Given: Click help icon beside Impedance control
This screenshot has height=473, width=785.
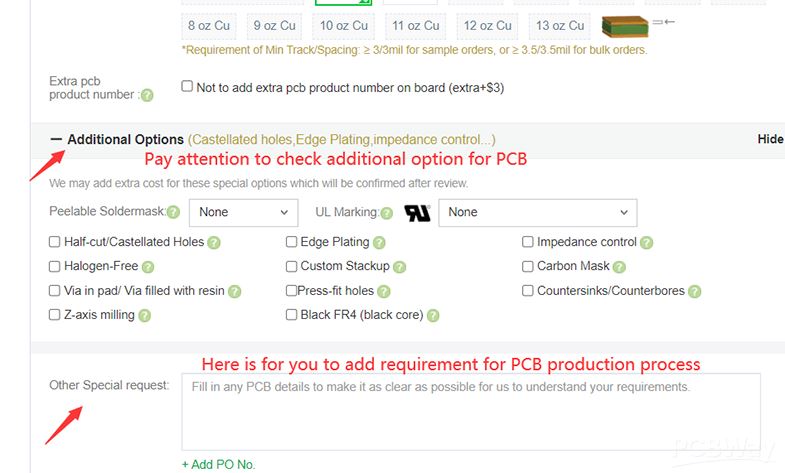Looking at the screenshot, I should point(647,243).
